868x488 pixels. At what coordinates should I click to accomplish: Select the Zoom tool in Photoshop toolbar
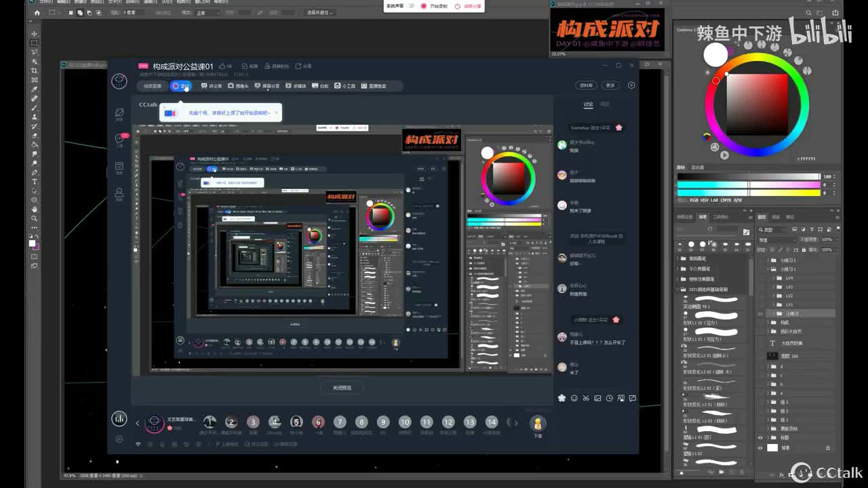(x=35, y=219)
